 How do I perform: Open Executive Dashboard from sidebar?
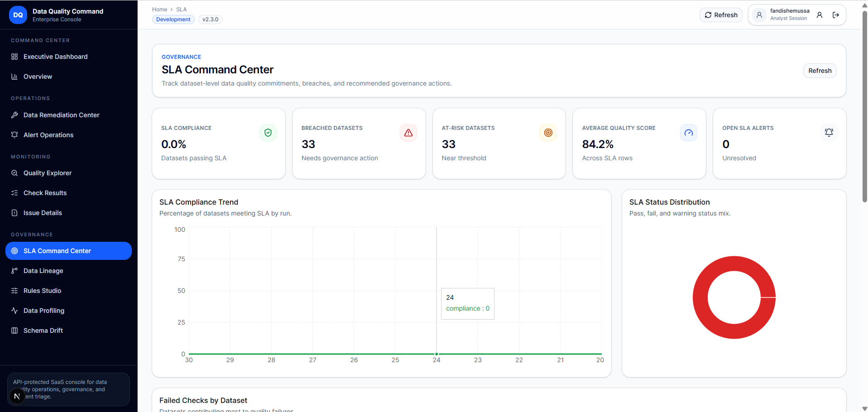[68, 57]
